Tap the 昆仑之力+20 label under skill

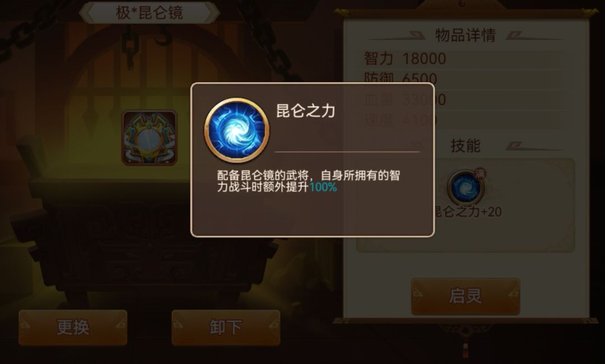tap(468, 212)
